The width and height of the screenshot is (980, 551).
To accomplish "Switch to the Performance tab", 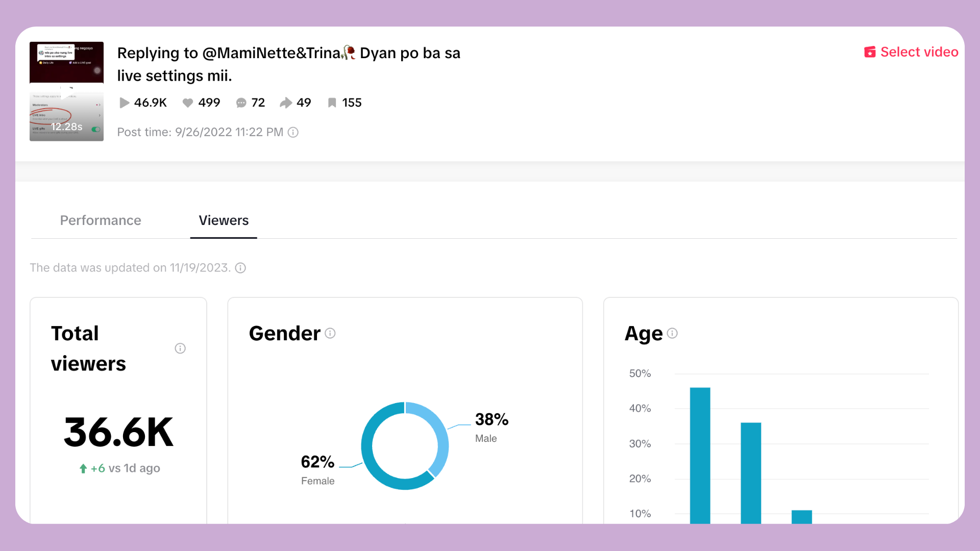I will (x=101, y=220).
